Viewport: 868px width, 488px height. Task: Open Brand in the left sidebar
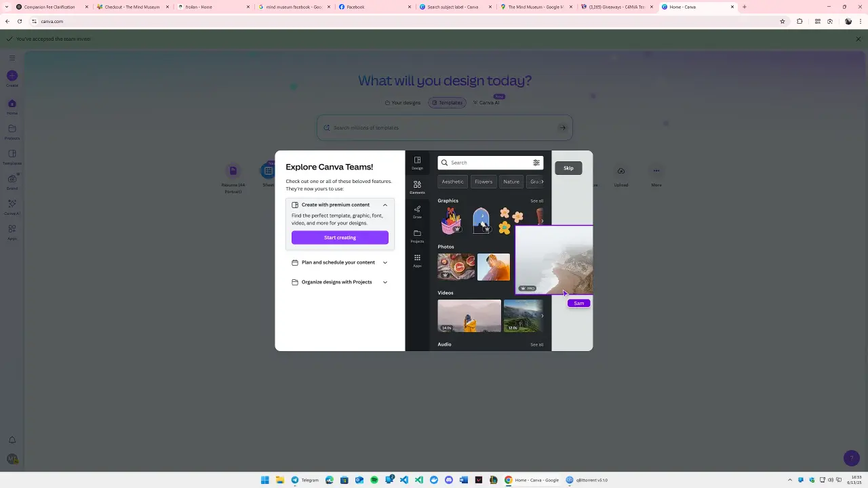[12, 182]
